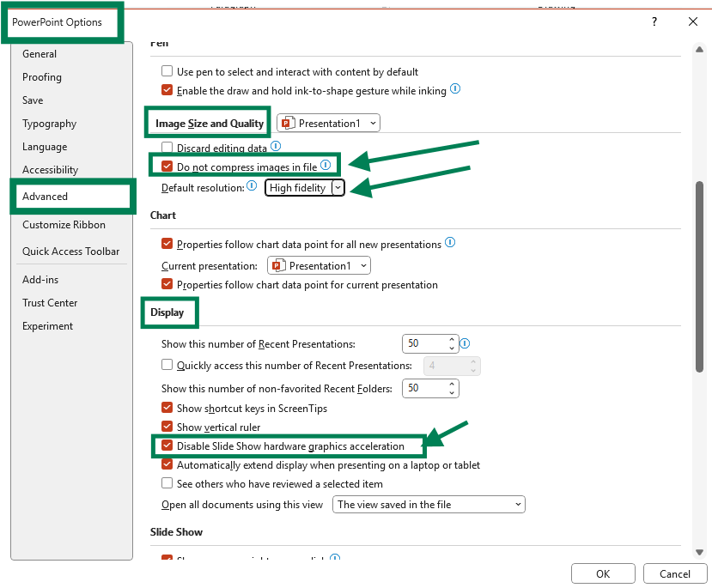The height and width of the screenshot is (588, 712).
Task: Toggle Properties follow chart data point for current presentation
Action: click(167, 284)
